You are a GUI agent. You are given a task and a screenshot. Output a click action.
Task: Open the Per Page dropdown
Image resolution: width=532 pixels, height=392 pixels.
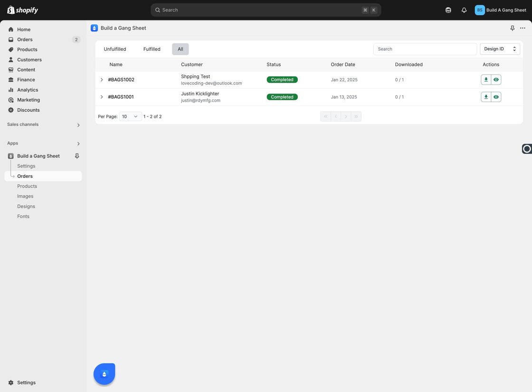click(x=130, y=116)
